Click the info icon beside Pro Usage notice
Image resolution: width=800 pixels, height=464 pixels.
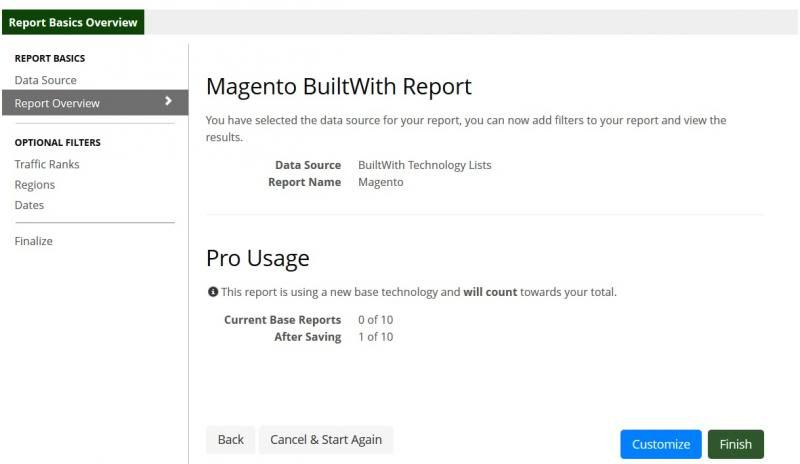(x=213, y=291)
